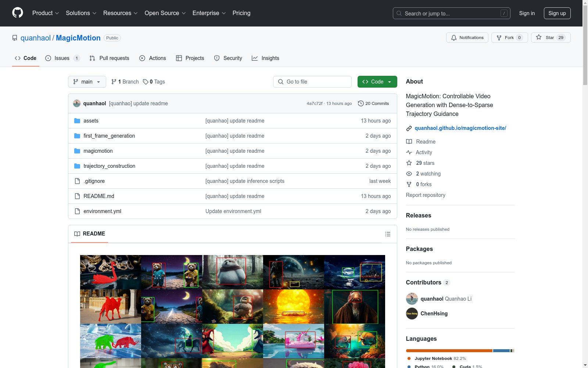Click the fat white bear README thumbnail
This screenshot has height=368, width=588.
coord(233,272)
